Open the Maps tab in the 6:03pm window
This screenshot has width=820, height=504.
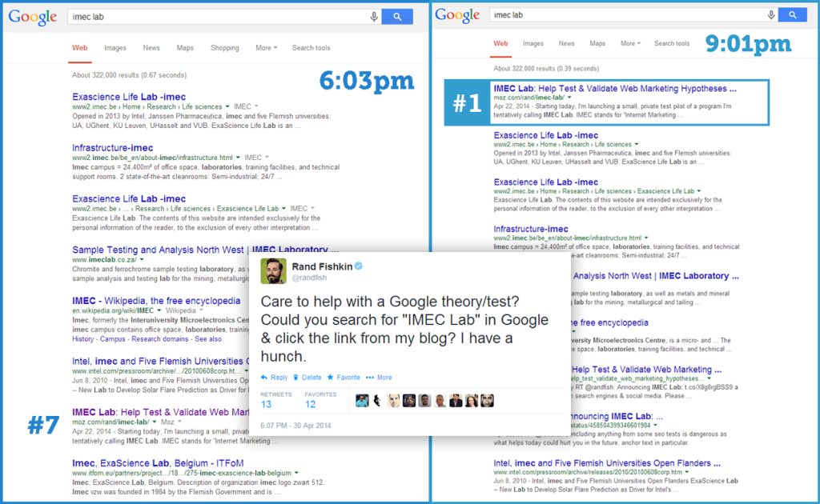[185, 47]
